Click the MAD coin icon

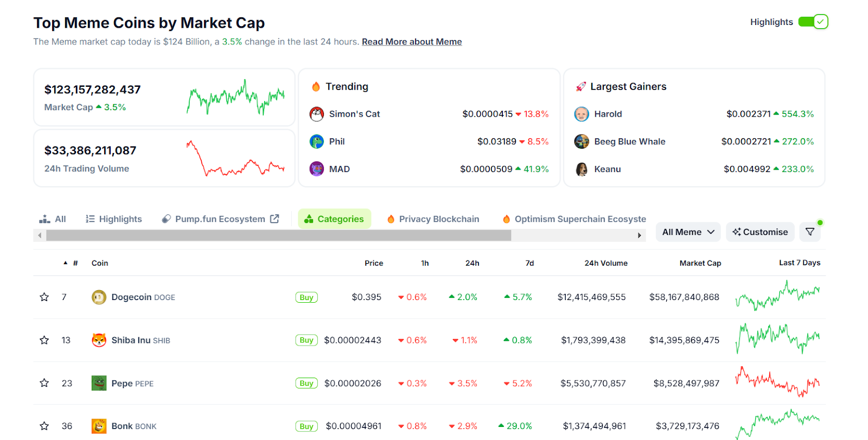tap(316, 169)
